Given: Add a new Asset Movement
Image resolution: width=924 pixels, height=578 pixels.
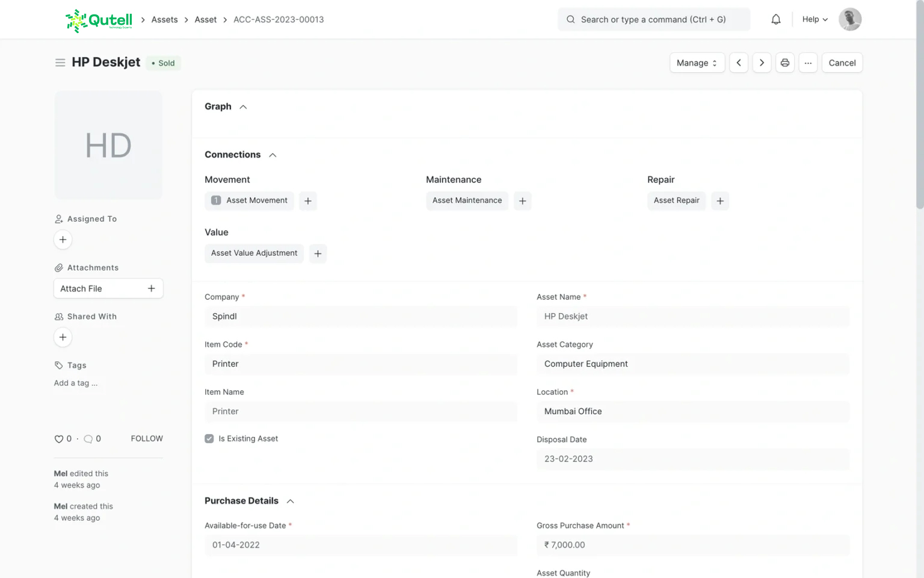Looking at the screenshot, I should (308, 201).
